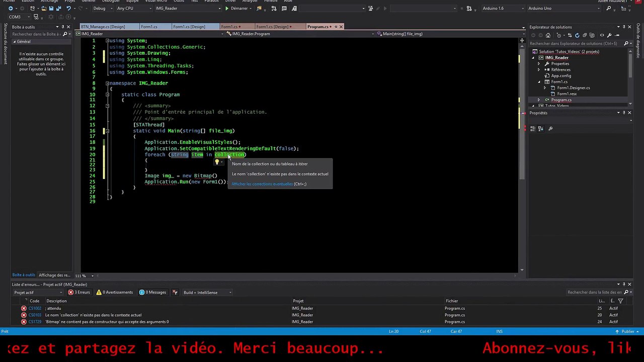Select the Boîte à outils bottom tab
The height and width of the screenshot is (362, 644).
[x=24, y=275]
